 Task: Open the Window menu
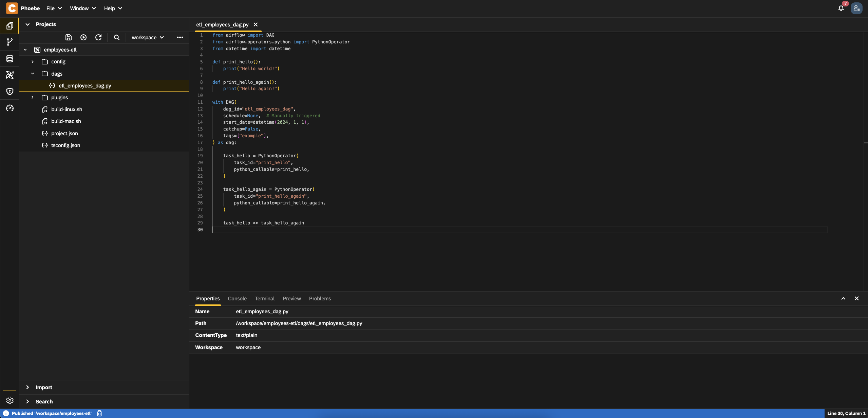[83, 8]
